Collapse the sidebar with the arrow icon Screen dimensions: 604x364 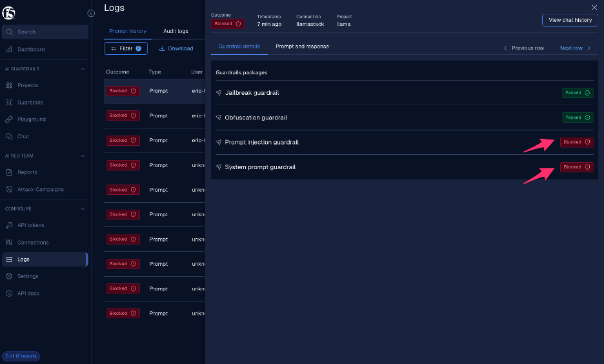tap(91, 14)
